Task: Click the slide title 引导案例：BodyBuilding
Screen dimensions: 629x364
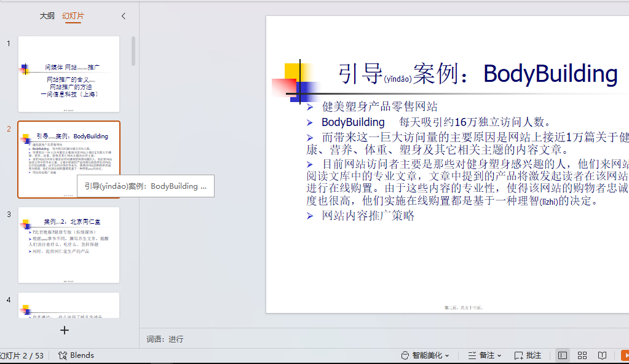Action: (478, 74)
